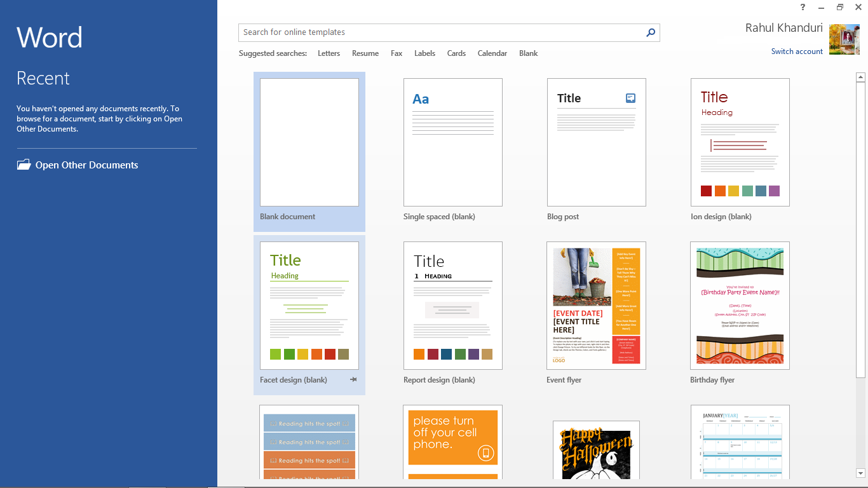Viewport: 868px width, 488px height.
Task: Select the Happy Halloween template
Action: (x=597, y=450)
